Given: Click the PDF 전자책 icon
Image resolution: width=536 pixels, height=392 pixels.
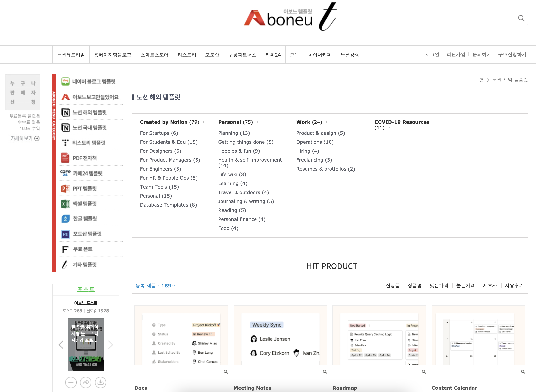Looking at the screenshot, I should [x=65, y=158].
